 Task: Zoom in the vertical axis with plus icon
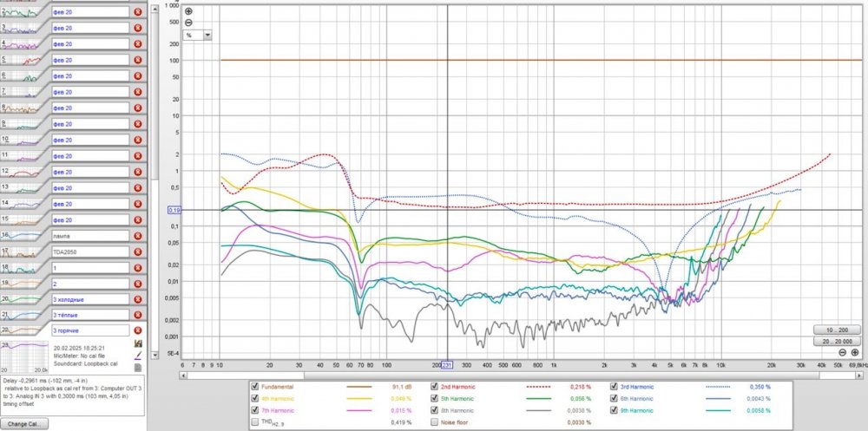189,12
